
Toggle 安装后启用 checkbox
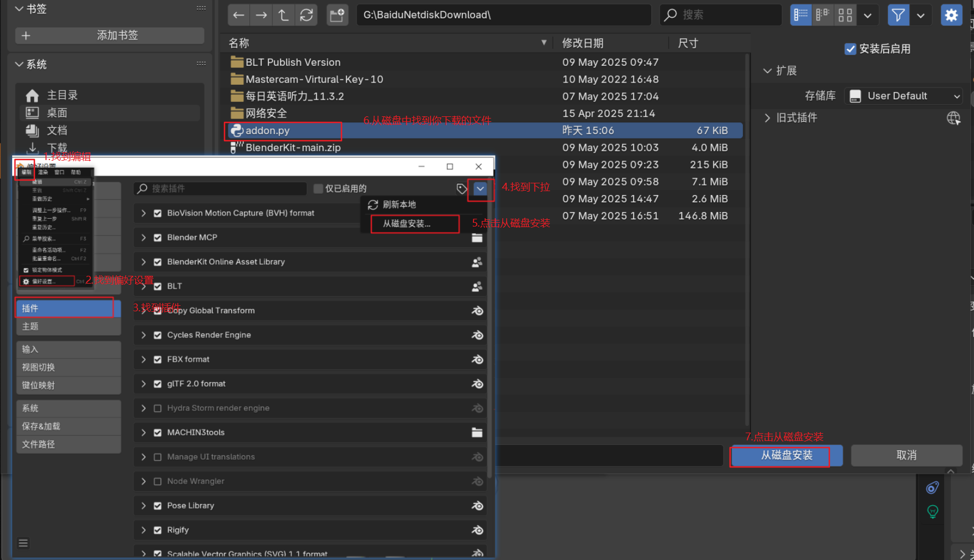click(x=850, y=49)
